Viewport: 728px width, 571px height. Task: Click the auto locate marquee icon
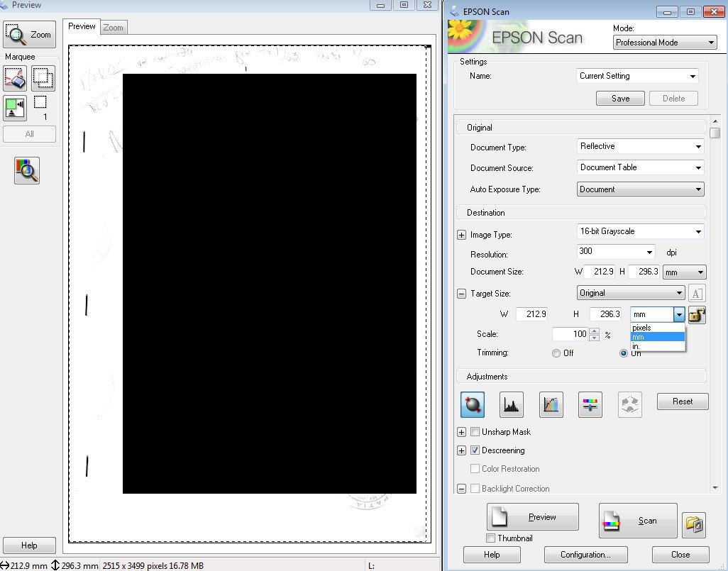(x=15, y=108)
